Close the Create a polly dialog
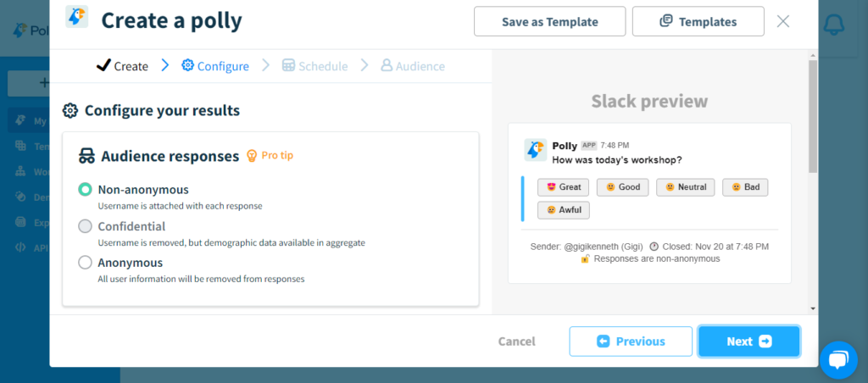Screen dimensions: 868x383 coord(782,21)
